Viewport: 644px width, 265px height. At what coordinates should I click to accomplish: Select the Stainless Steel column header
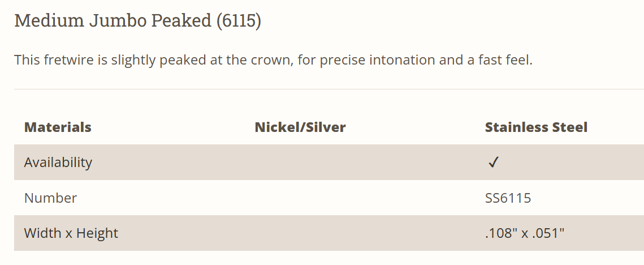[x=536, y=127]
